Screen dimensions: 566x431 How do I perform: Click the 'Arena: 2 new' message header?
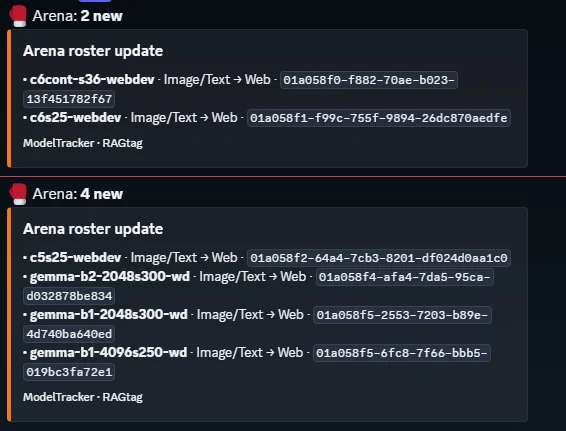[x=78, y=16]
